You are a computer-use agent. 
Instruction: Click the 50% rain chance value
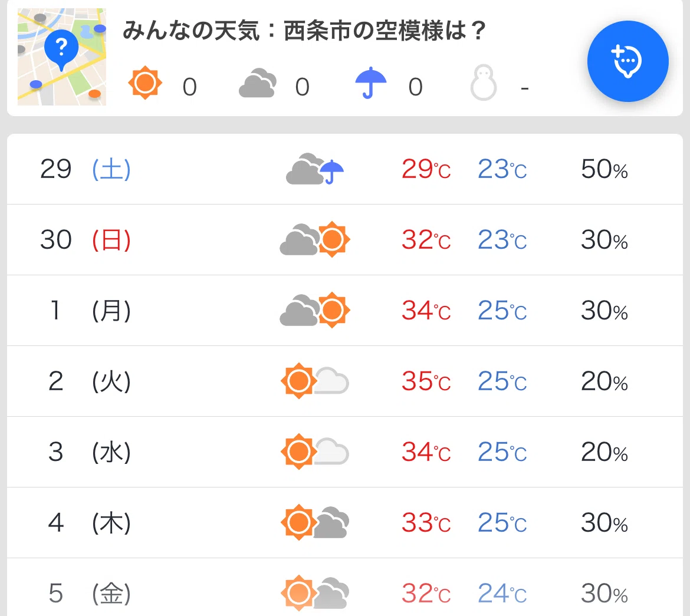click(x=604, y=169)
